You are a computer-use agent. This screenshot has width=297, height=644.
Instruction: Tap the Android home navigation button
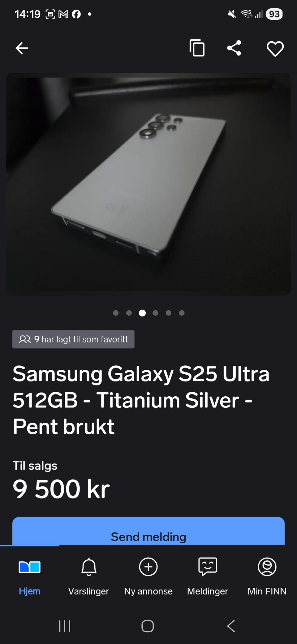click(148, 626)
